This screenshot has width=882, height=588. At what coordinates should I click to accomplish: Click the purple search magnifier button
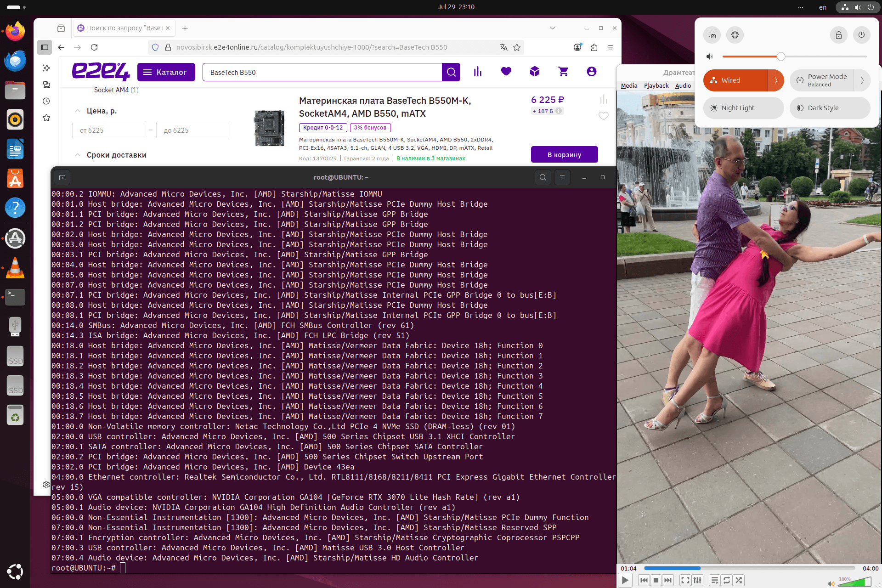click(x=451, y=72)
